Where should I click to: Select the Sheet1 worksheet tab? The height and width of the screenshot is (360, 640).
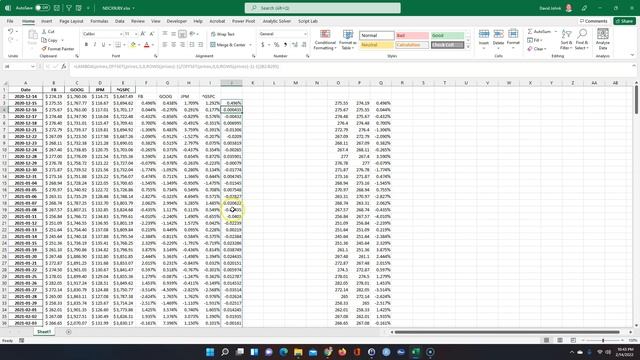[44, 332]
